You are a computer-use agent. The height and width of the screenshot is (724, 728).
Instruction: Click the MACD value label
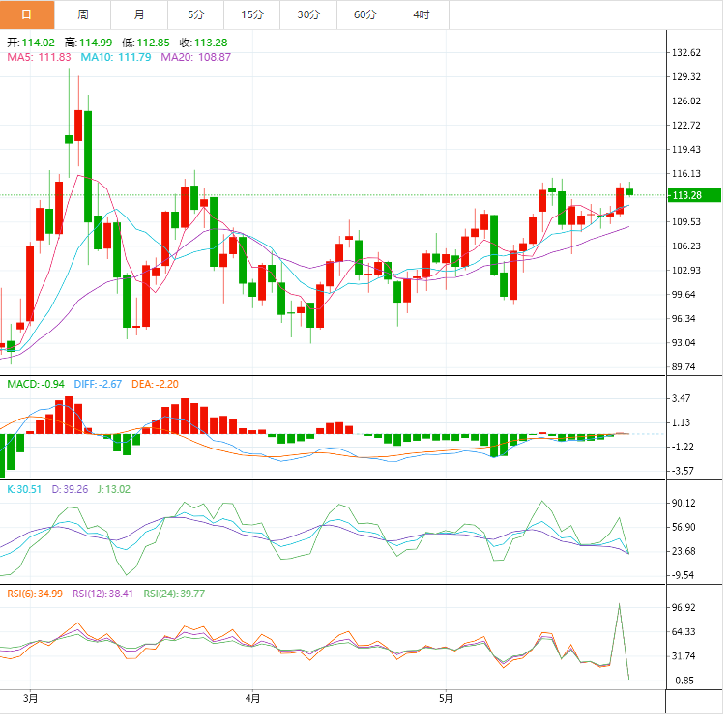pos(36,385)
